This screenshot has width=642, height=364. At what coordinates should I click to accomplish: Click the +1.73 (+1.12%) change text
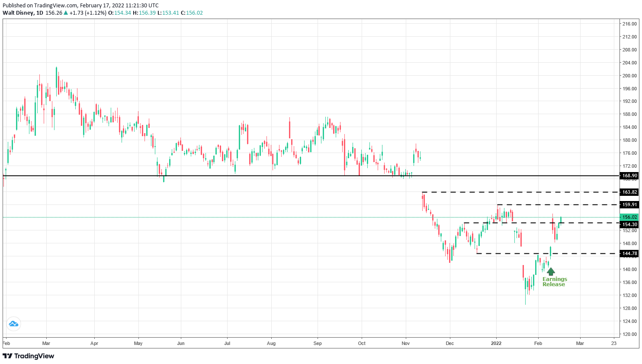pos(88,13)
